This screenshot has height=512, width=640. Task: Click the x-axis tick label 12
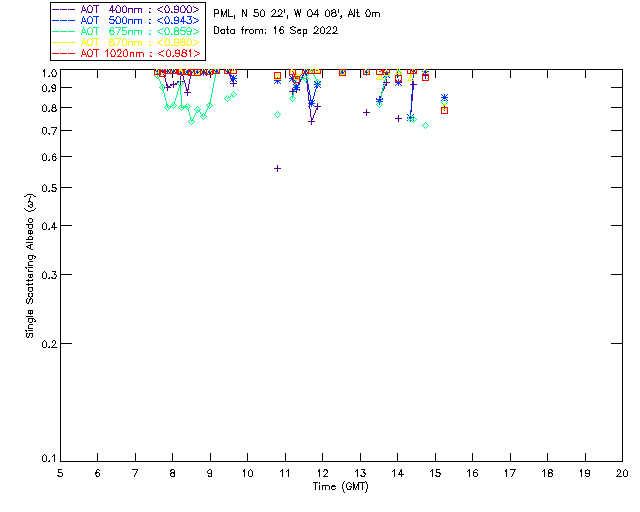pos(322,474)
